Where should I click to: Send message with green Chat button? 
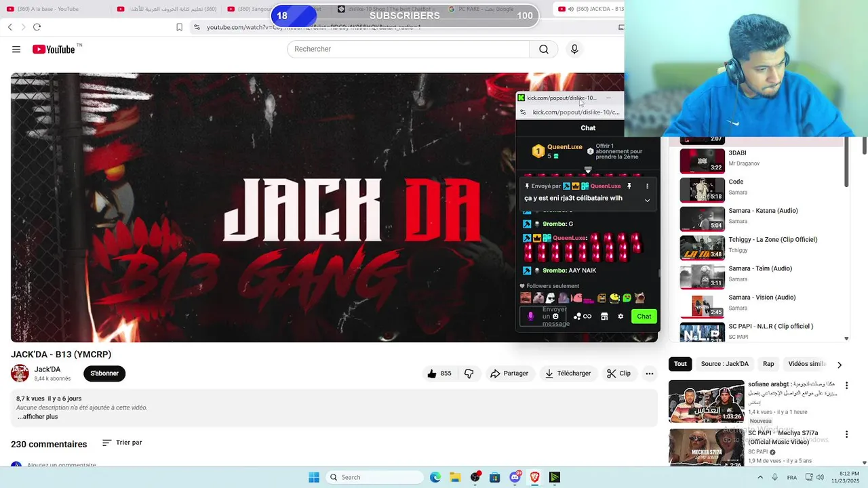point(644,317)
